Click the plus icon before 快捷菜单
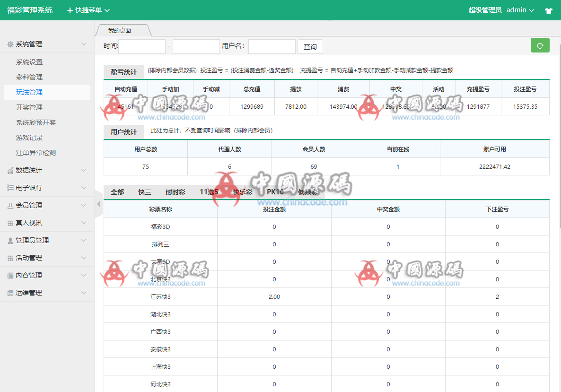The image size is (561, 392). click(70, 10)
